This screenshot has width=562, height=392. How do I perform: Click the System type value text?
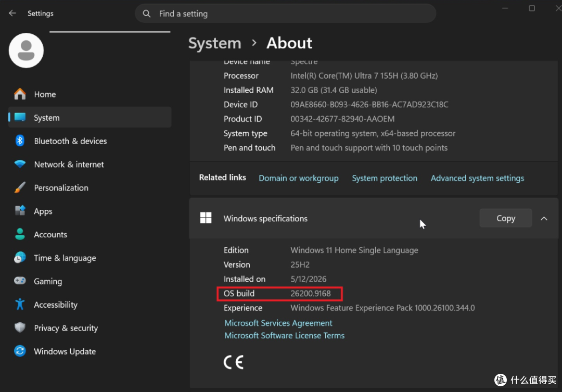tap(373, 133)
